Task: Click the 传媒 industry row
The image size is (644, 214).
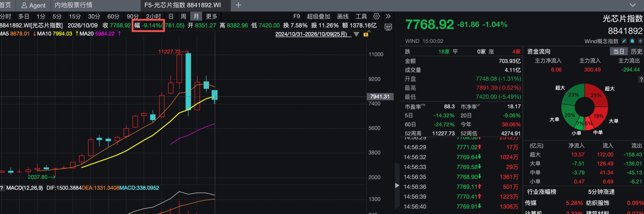Action: point(554,203)
